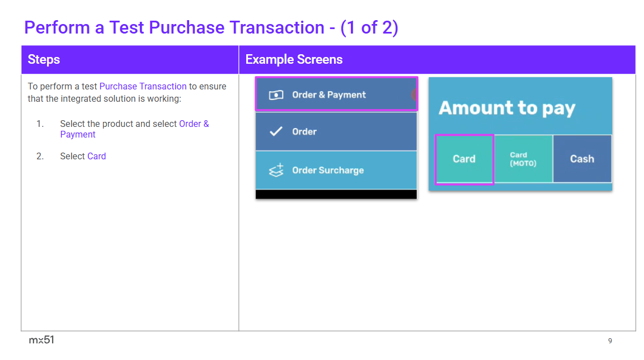
Task: Select the Order & Payment button label
Action: click(x=329, y=95)
